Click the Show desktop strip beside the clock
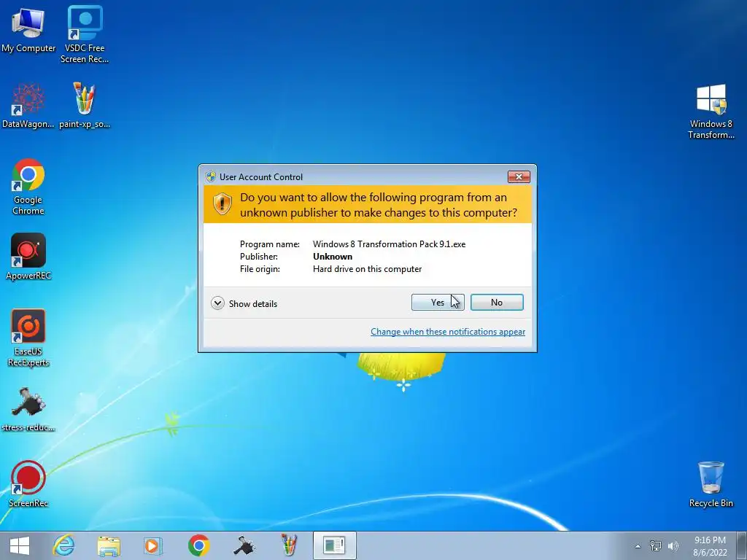 click(741, 545)
